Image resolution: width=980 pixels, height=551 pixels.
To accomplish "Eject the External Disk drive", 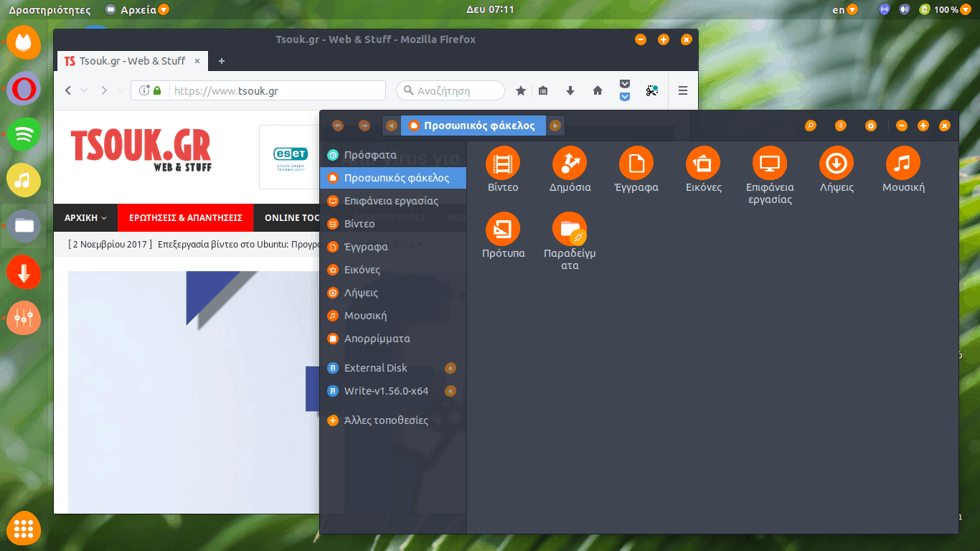I will pyautogui.click(x=451, y=368).
